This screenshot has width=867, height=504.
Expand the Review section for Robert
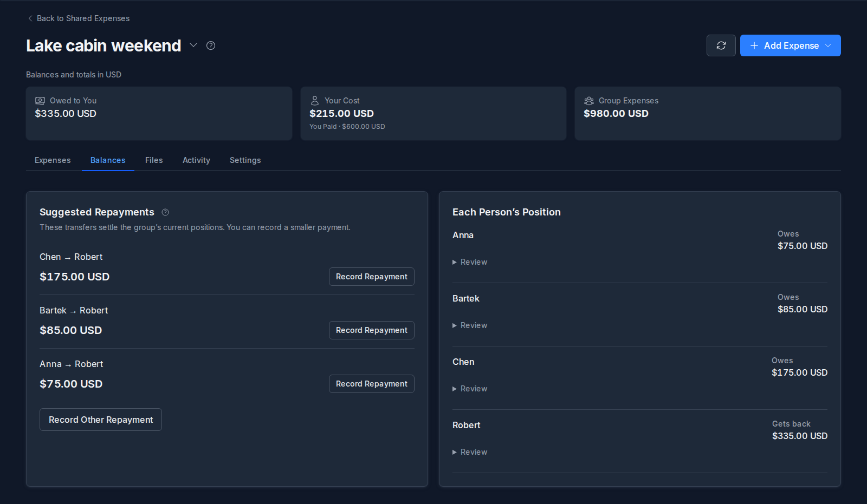tap(470, 452)
